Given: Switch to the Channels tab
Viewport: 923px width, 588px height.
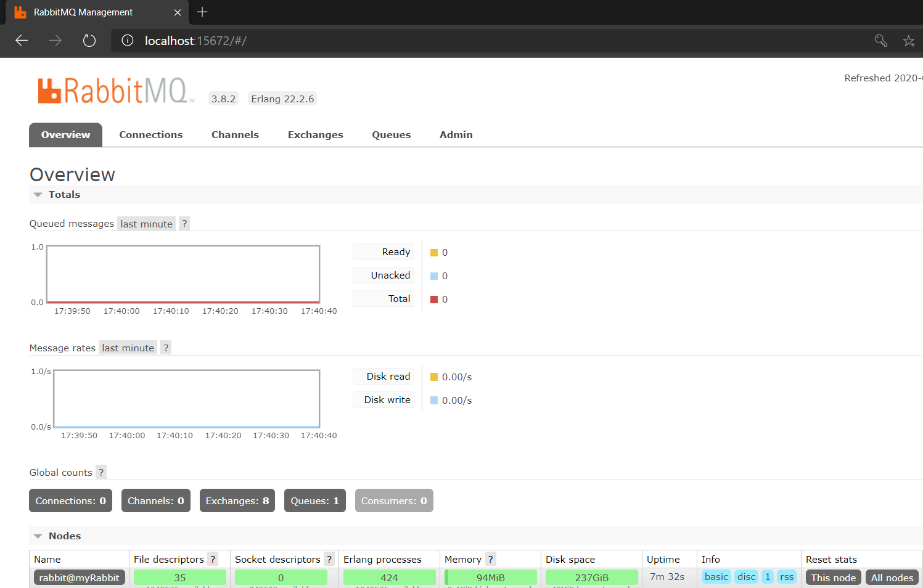Looking at the screenshot, I should tap(235, 135).
